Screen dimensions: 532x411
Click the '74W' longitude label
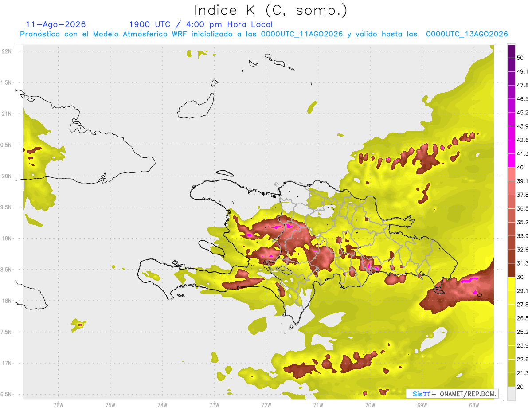point(162,405)
